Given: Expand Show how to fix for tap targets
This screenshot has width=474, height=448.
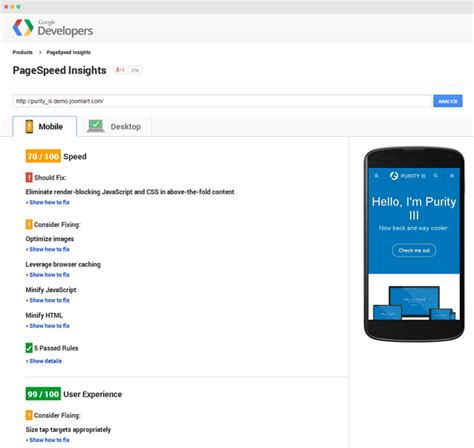Looking at the screenshot, I should (x=48, y=440).
